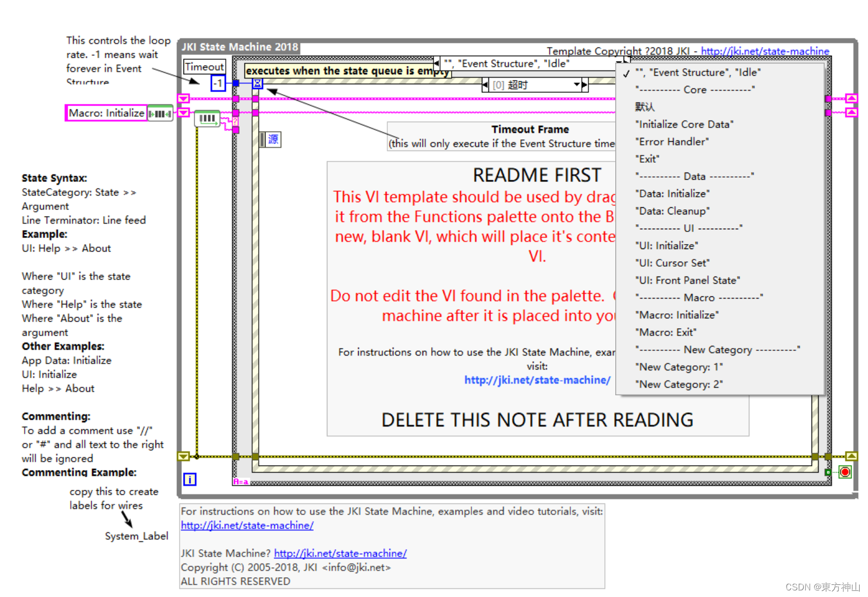Click the second pink left shift register
This screenshot has width=868, height=597.
click(x=183, y=113)
